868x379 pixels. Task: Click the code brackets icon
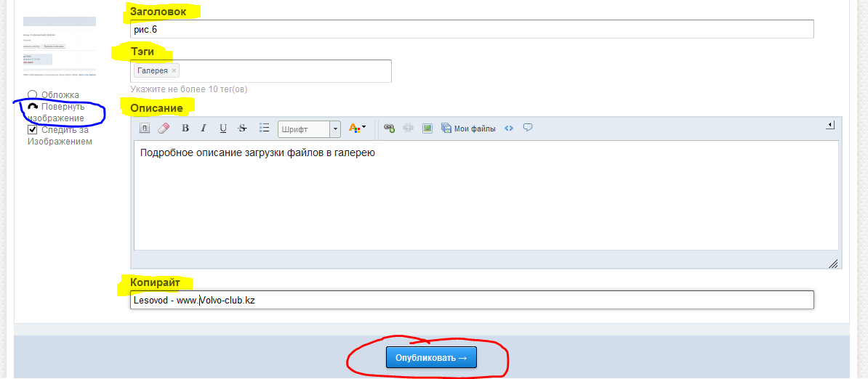(509, 129)
